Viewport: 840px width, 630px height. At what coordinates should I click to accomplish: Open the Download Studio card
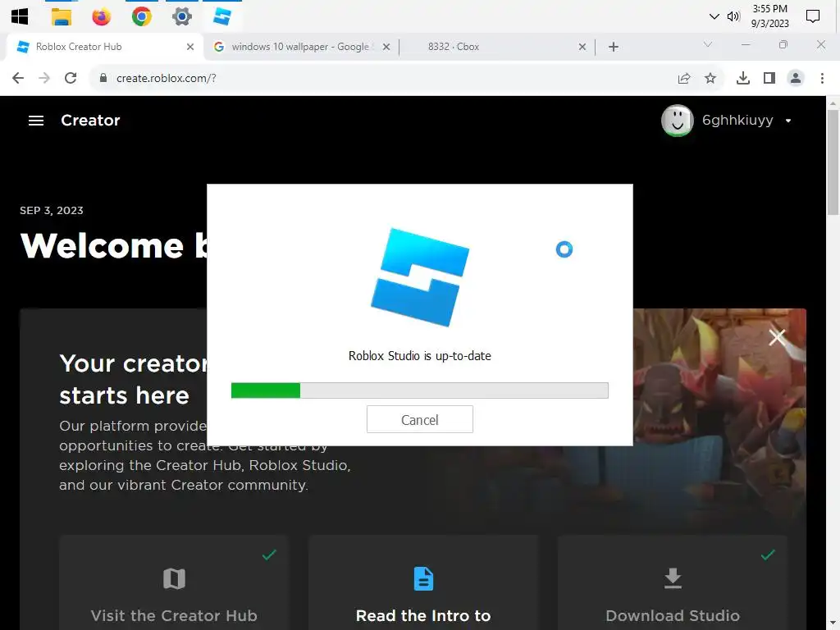pos(673,582)
